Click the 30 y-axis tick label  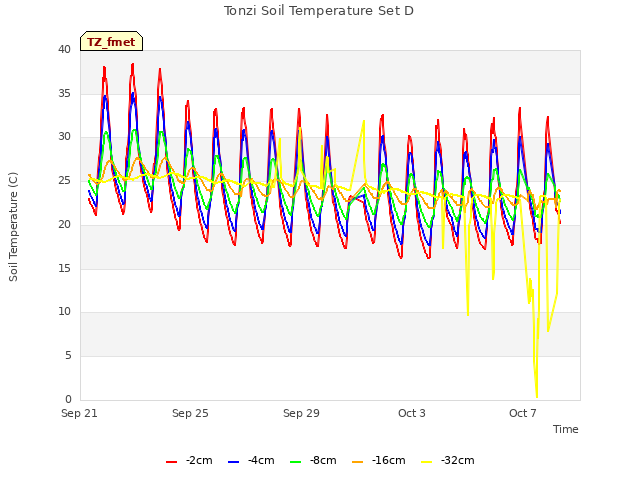64,137
